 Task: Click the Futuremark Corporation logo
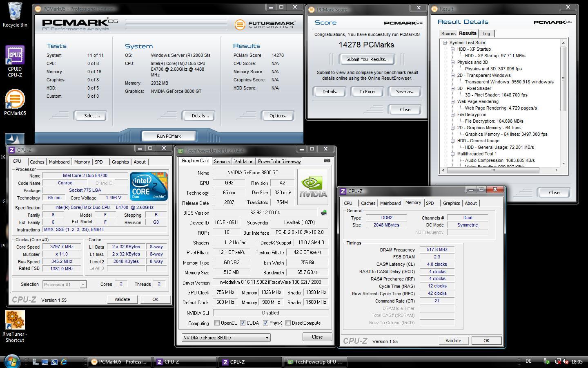265,25
